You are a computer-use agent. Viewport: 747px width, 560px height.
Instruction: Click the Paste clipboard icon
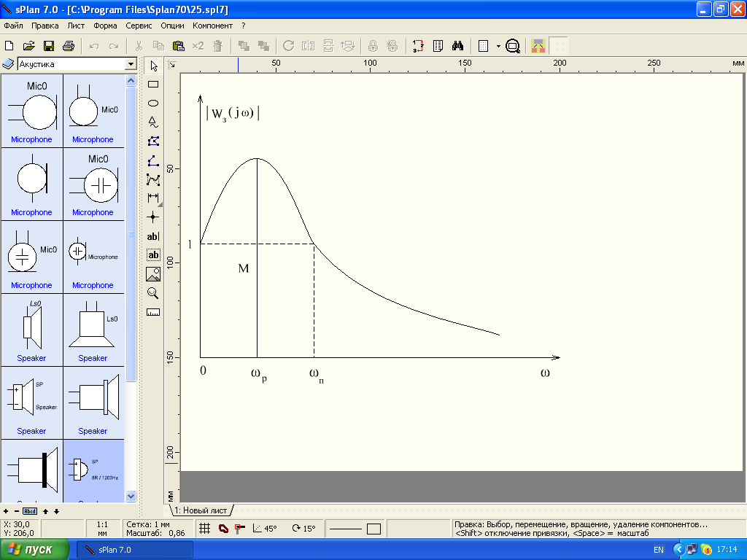[178, 46]
